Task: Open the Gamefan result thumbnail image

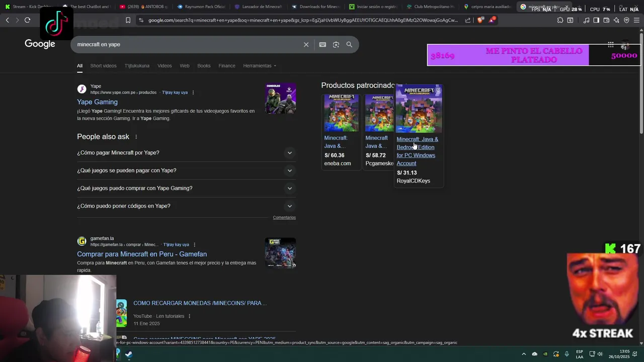Action: point(280,253)
